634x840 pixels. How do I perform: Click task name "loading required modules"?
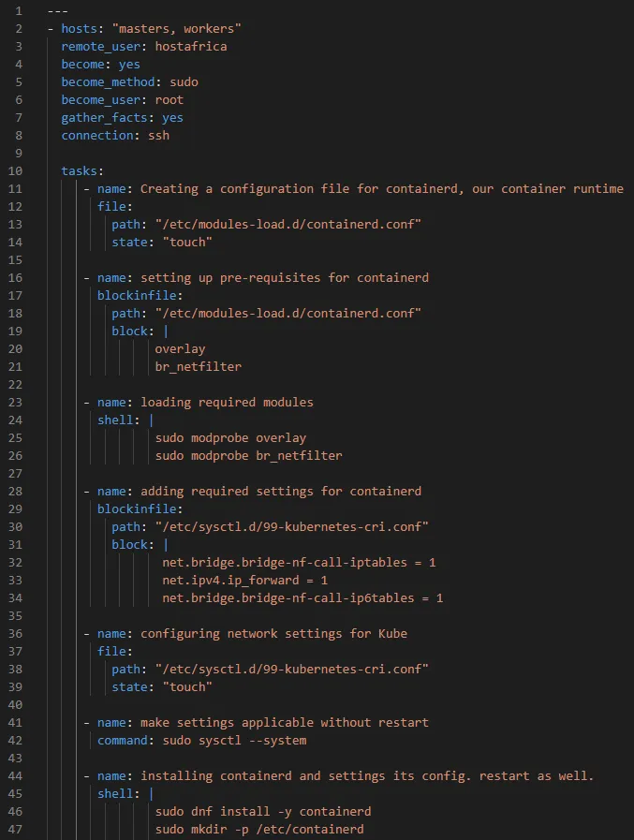227,403
